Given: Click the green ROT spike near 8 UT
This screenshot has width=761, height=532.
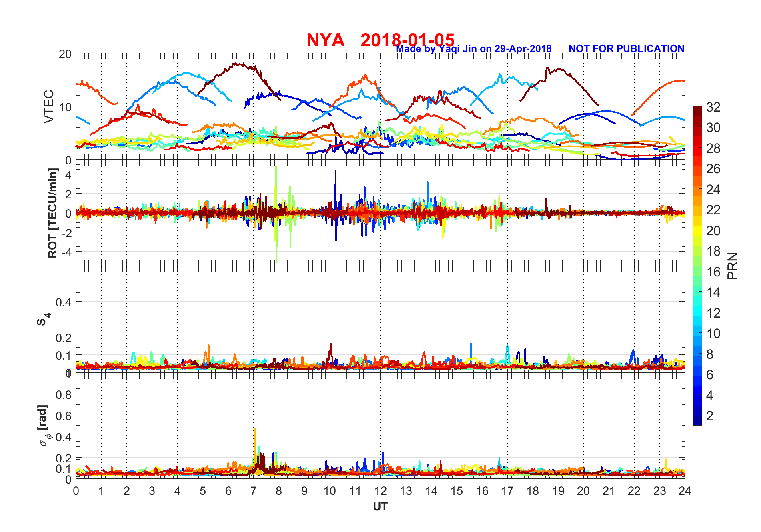Looking at the screenshot, I should [x=276, y=214].
